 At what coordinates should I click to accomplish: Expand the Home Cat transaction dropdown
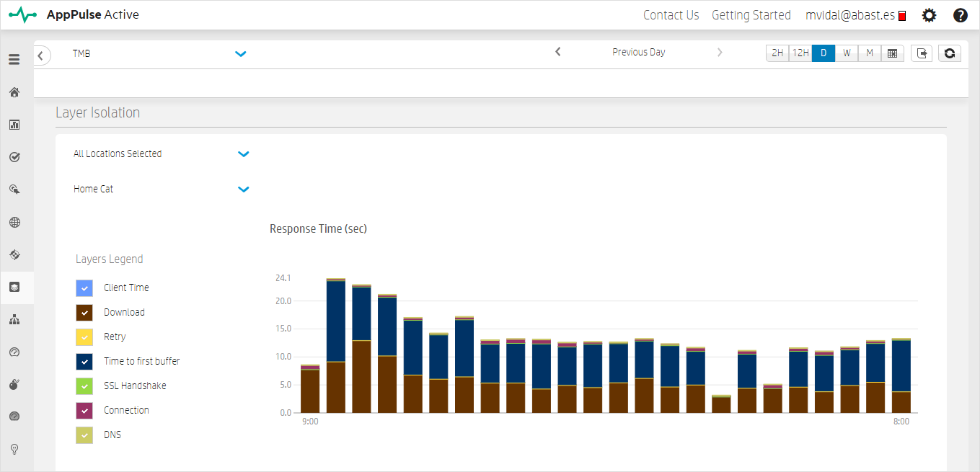pos(244,190)
